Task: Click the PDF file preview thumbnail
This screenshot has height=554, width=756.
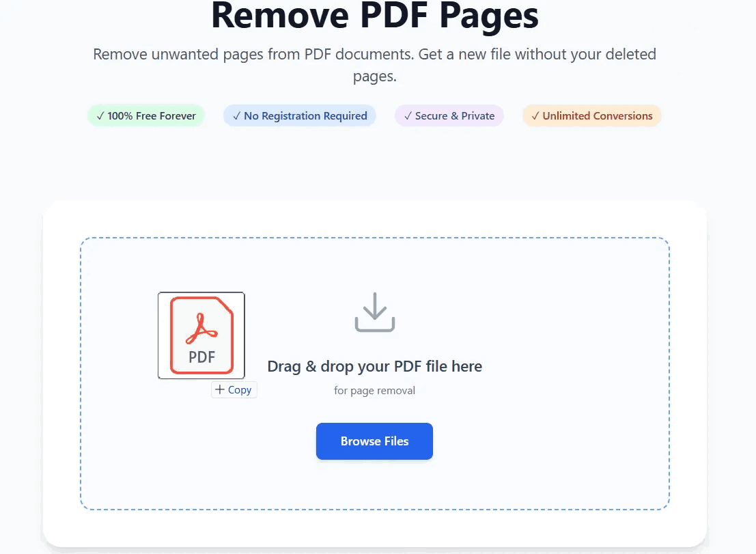Action: coord(201,335)
